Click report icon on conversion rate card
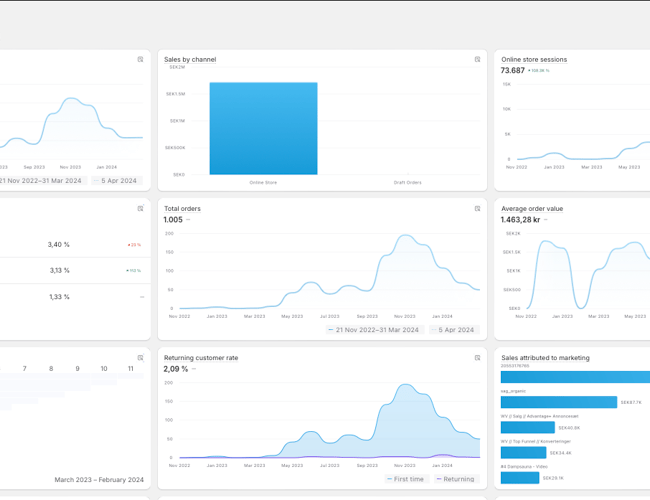This screenshot has width=650, height=500. click(x=140, y=209)
